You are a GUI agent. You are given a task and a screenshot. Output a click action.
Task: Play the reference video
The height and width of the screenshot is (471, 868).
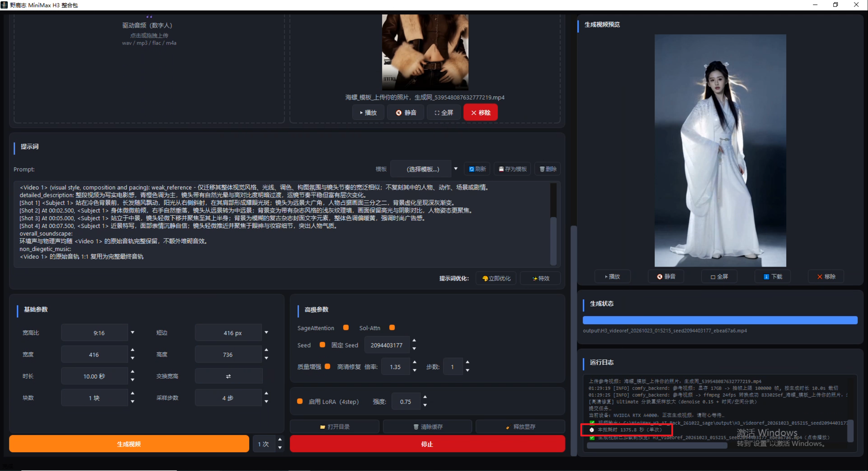click(368, 113)
